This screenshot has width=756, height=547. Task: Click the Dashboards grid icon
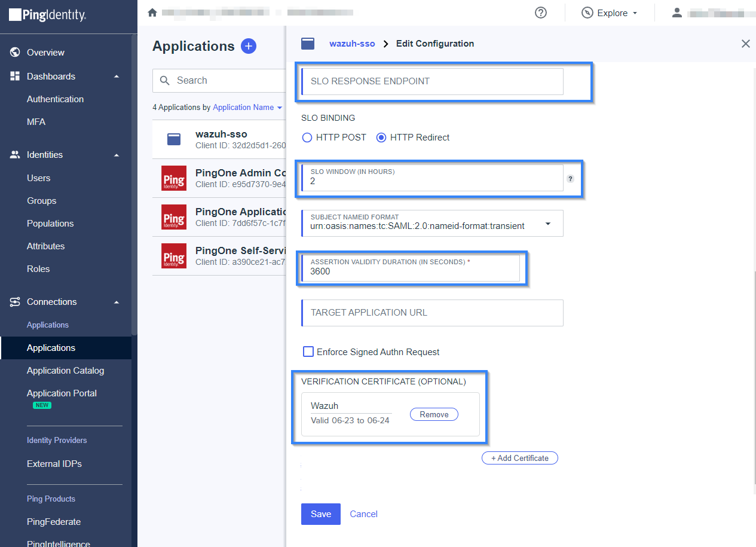[x=16, y=77]
